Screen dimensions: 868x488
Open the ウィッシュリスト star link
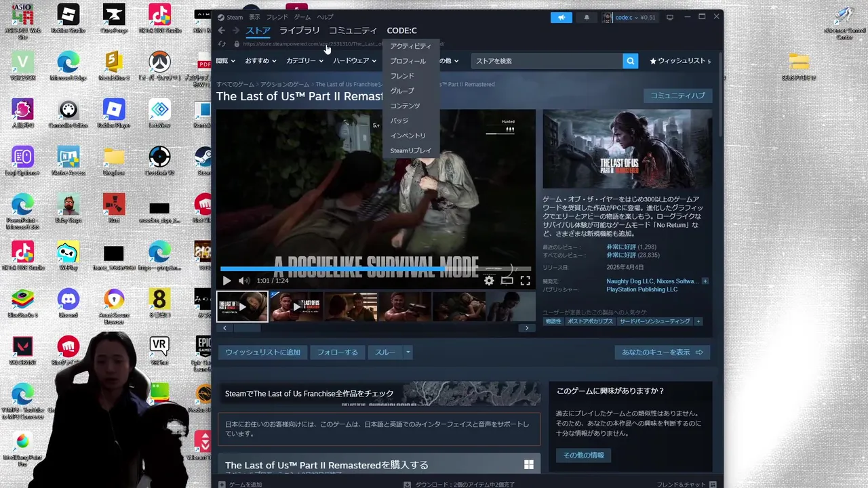[x=680, y=61]
